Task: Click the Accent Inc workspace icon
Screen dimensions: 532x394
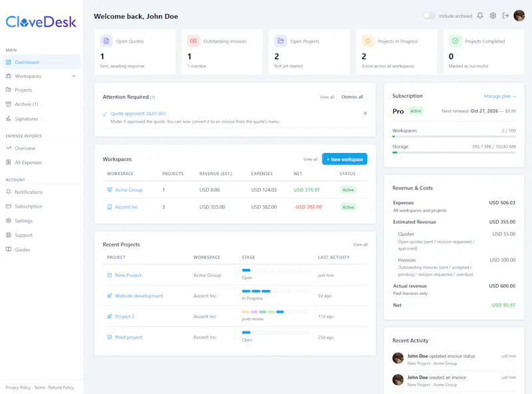Action: [110, 207]
